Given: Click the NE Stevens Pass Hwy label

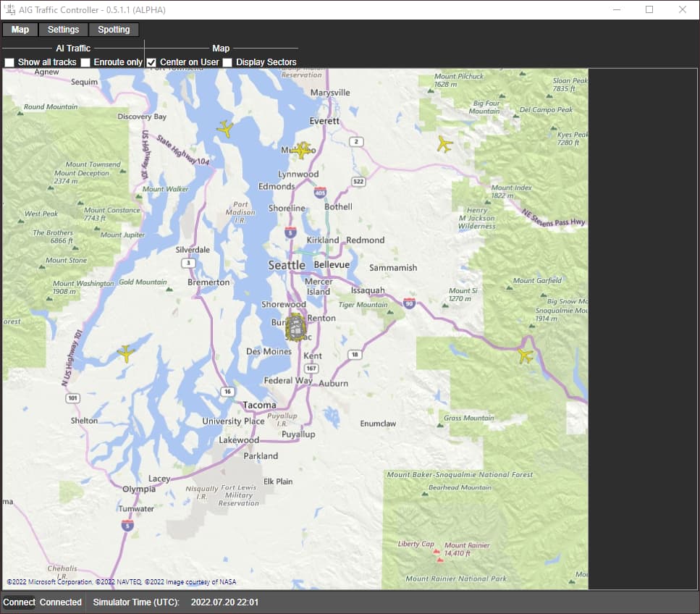Looking at the screenshot, I should (x=554, y=219).
